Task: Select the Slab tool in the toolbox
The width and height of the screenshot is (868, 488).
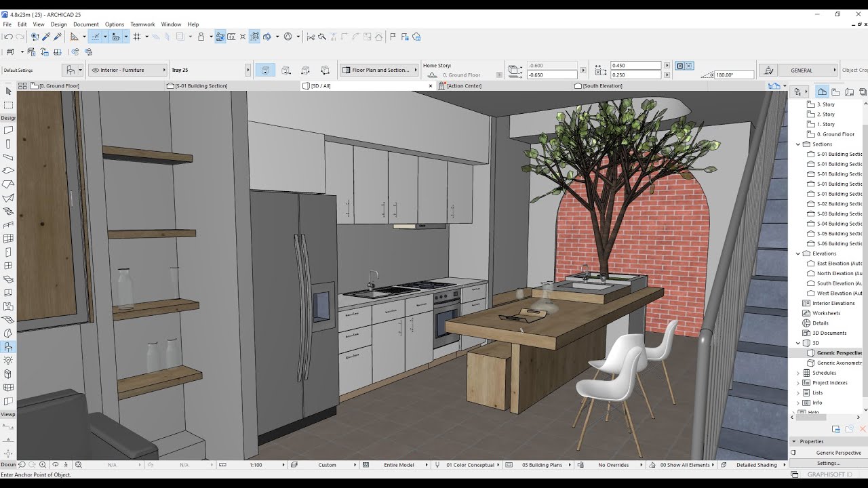Action: 8,171
